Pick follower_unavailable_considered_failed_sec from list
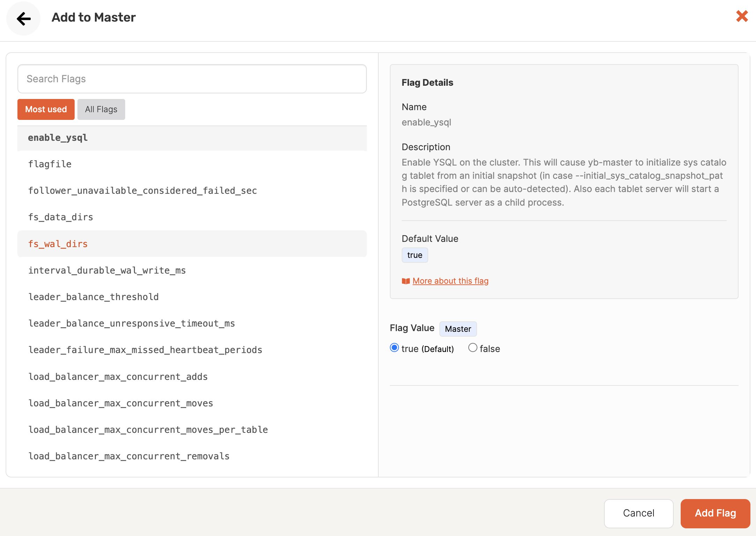This screenshot has width=756, height=536. [143, 191]
